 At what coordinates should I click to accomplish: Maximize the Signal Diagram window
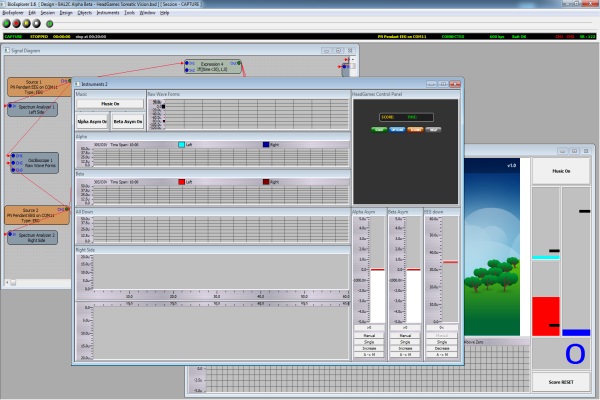tap(338, 50)
